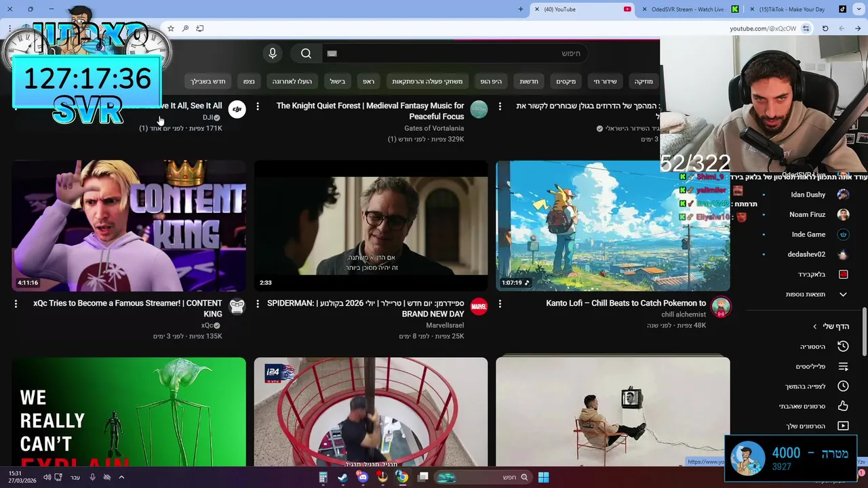
Task: Expand more subscriptions results in sidebar
Action: [x=843, y=294]
